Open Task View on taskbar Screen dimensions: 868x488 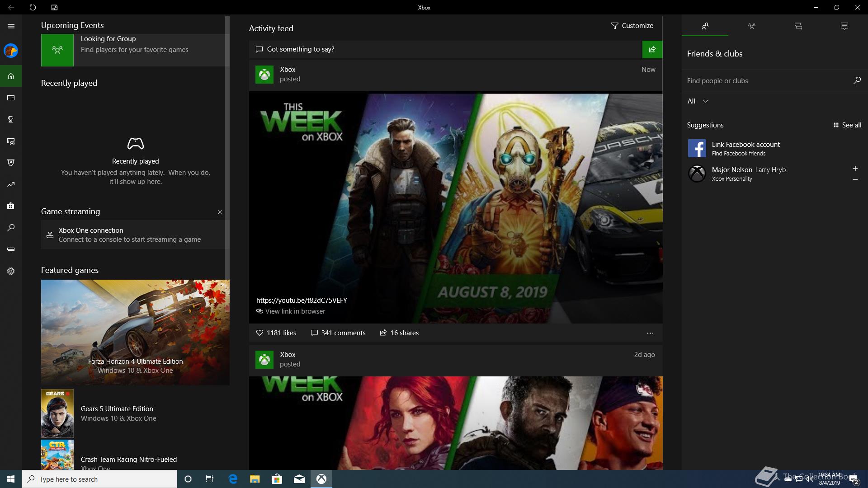pyautogui.click(x=210, y=479)
